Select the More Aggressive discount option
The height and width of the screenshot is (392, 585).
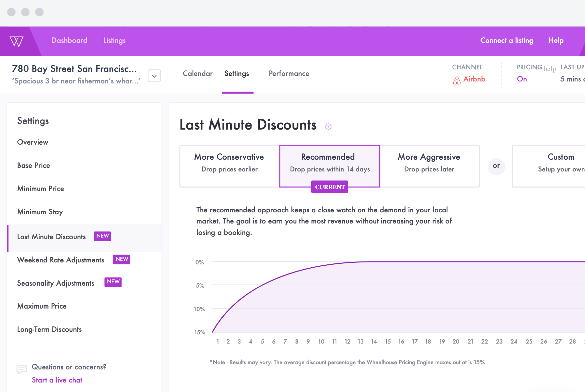pyautogui.click(x=429, y=166)
